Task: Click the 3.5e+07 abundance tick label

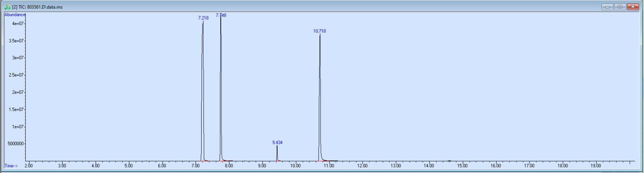Action: click(16, 41)
